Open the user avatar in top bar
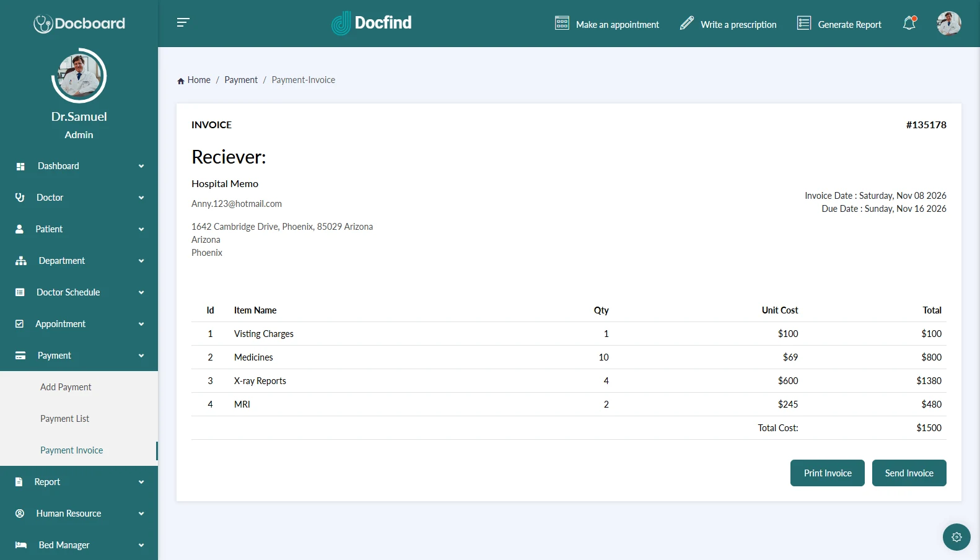The image size is (980, 560). [948, 24]
